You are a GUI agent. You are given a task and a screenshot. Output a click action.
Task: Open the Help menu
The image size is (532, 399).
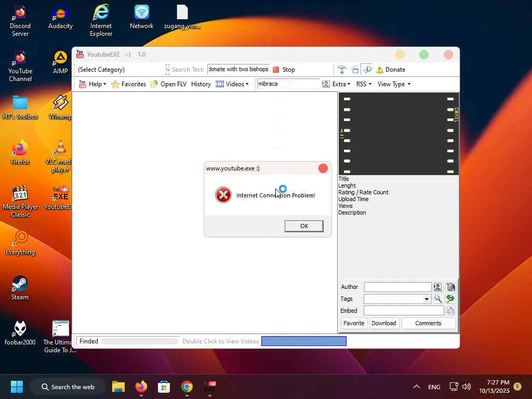(92, 84)
